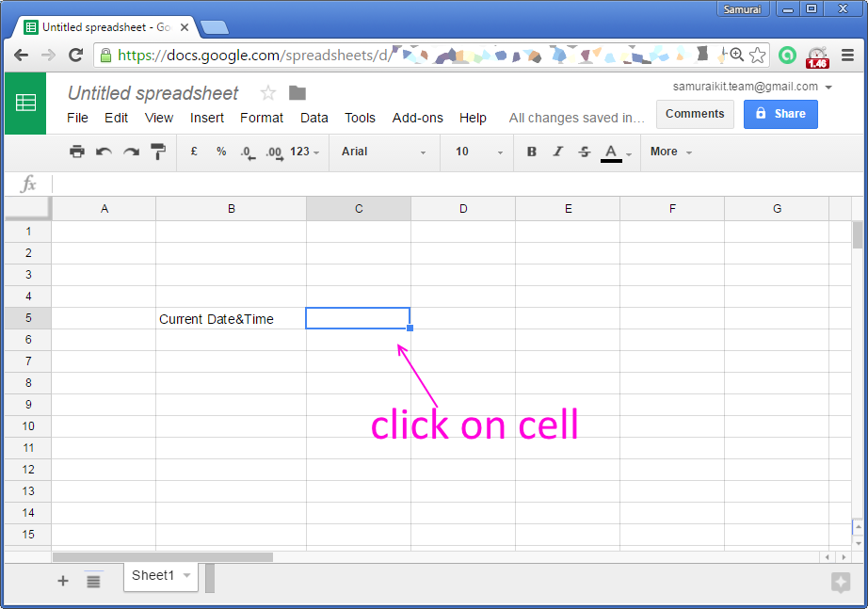Click All changes saved in… status

(577, 118)
